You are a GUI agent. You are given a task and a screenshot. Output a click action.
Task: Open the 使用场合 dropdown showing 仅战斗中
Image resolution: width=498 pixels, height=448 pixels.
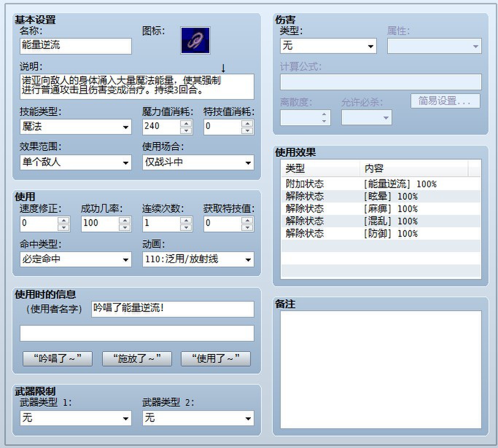tap(198, 162)
